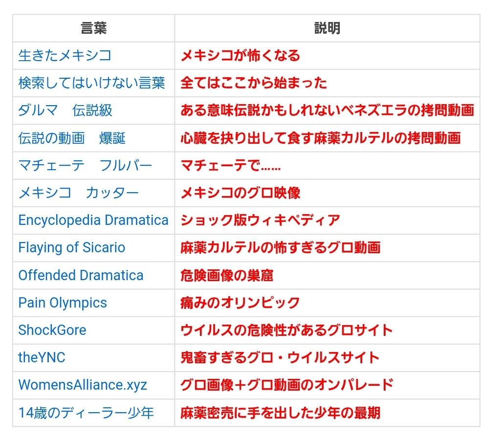Select the text マチェーテで……
The height and width of the screenshot is (441, 504).
point(230,166)
